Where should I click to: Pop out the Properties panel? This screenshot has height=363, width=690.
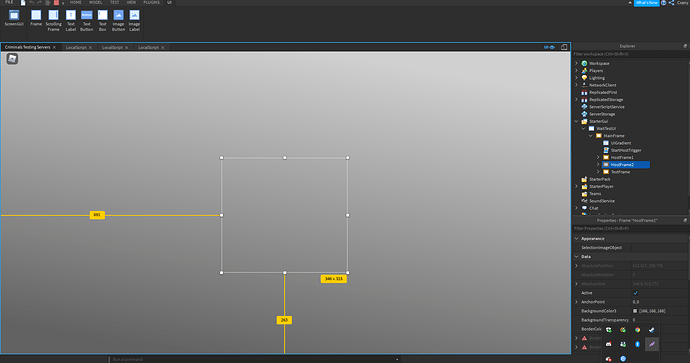coord(685,220)
